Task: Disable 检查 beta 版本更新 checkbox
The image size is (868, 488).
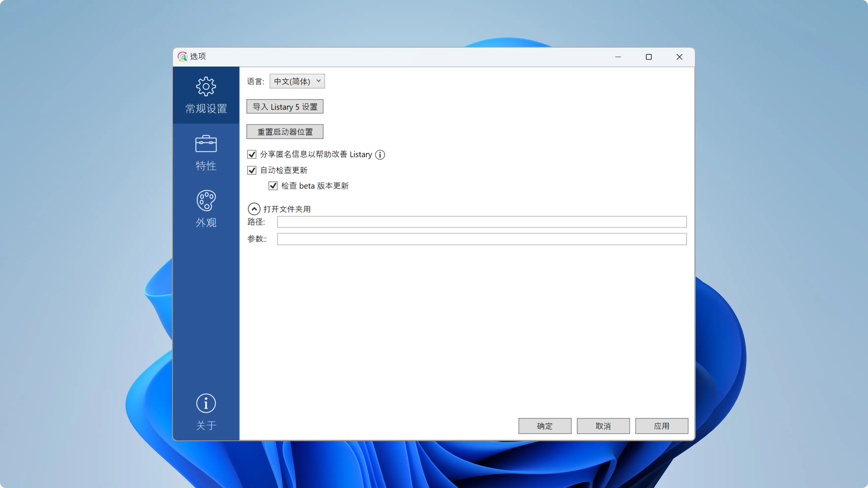Action: 273,186
